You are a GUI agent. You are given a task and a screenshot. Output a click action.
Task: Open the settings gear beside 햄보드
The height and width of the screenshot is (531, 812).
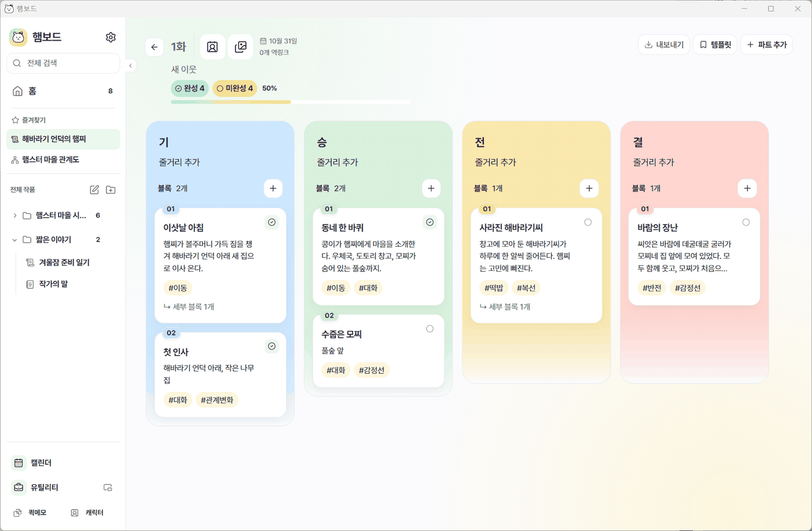coord(111,37)
